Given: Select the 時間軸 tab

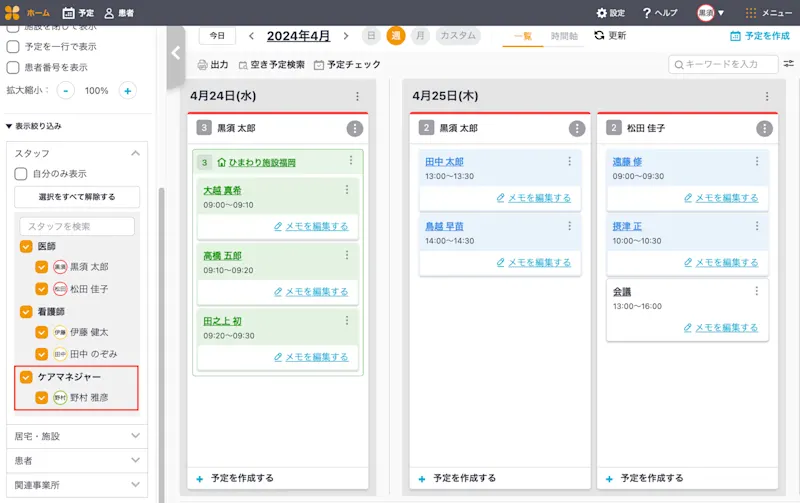Looking at the screenshot, I should 564,36.
